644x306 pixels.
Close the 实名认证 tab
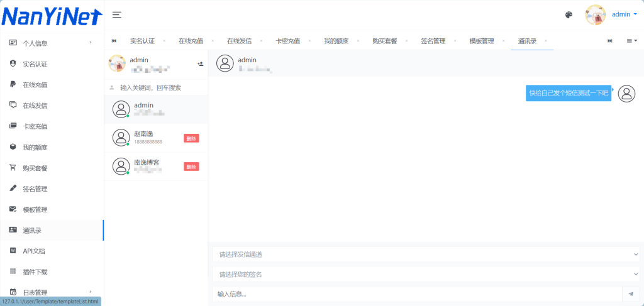[164, 41]
